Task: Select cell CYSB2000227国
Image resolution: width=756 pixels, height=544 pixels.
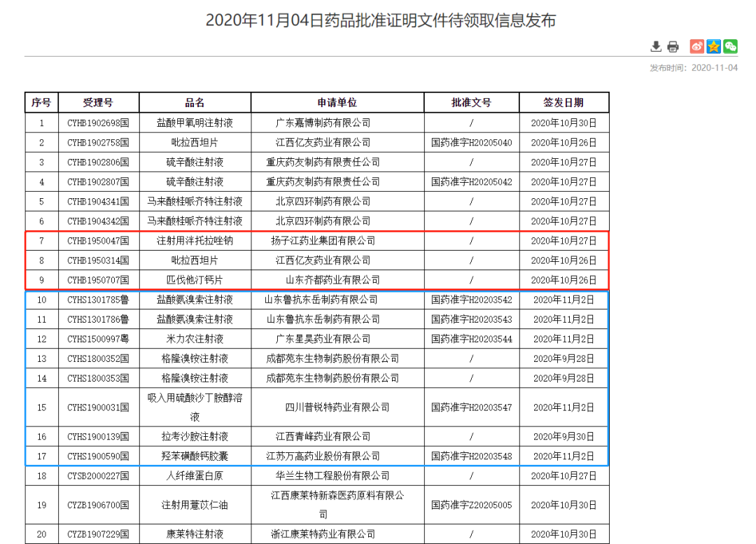Action: 99,476
